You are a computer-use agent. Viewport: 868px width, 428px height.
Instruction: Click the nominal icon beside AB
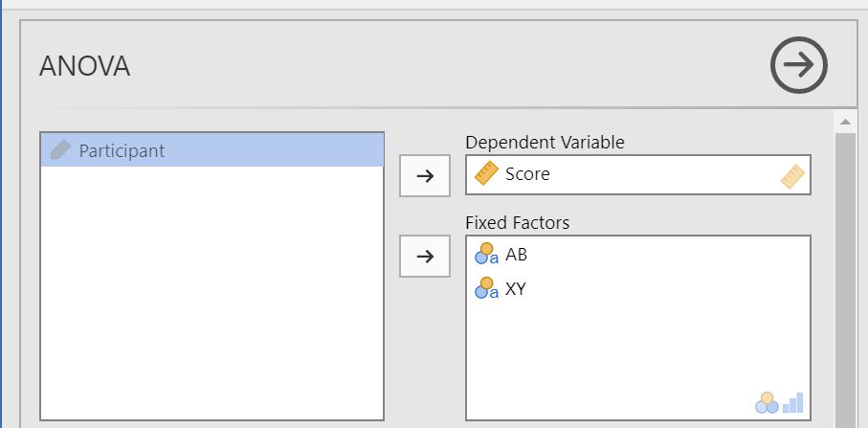(487, 256)
